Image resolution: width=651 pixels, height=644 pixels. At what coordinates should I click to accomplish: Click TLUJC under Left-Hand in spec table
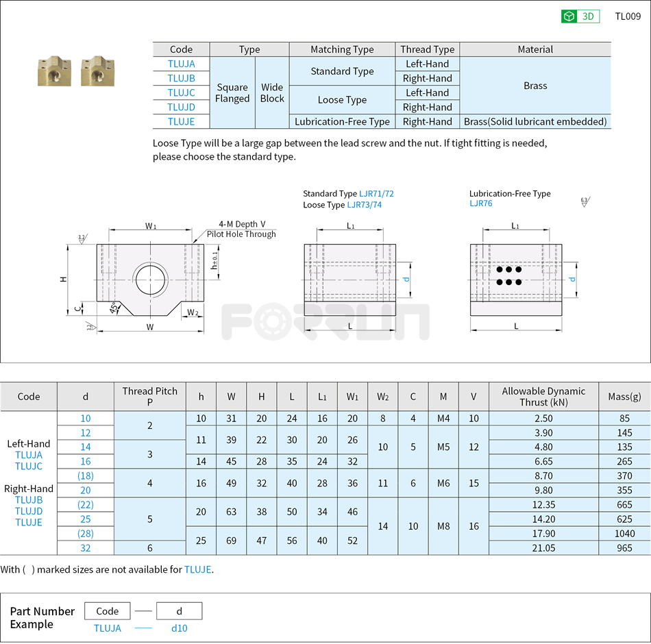pos(29,467)
